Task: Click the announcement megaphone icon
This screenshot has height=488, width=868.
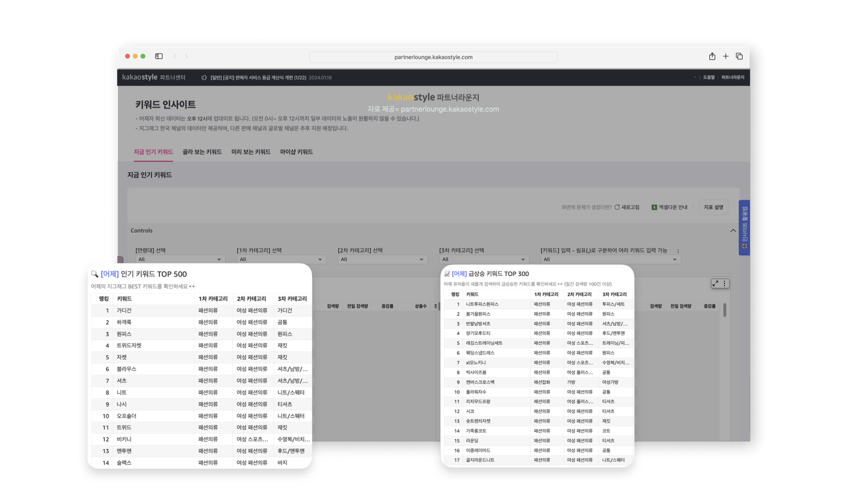Action: tap(204, 78)
